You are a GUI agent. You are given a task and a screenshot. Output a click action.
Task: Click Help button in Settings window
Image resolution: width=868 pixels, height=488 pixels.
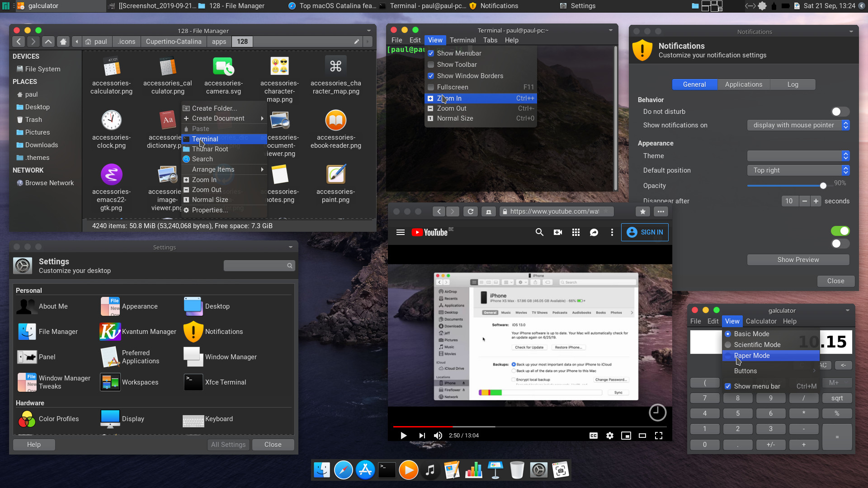point(34,445)
